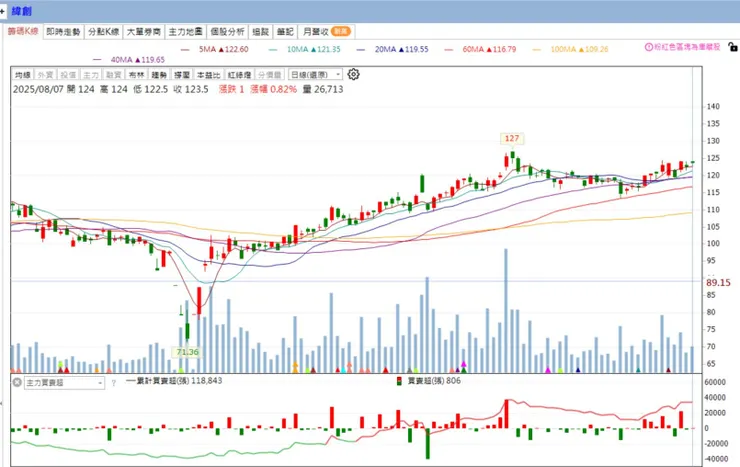Image resolution: width=740 pixels, height=467 pixels.
Task: Click the 量 26,713 volume value
Action: [323, 89]
